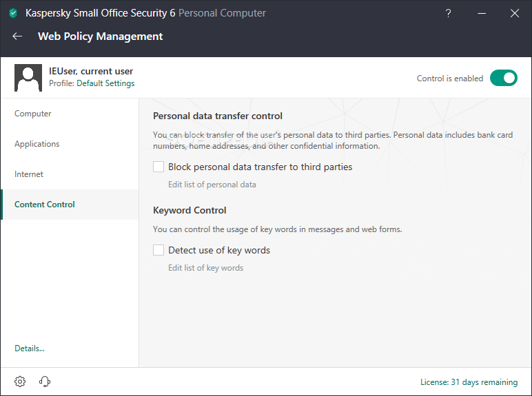Click the Keyword Control heading
The height and width of the screenshot is (396, 532).
pos(190,210)
